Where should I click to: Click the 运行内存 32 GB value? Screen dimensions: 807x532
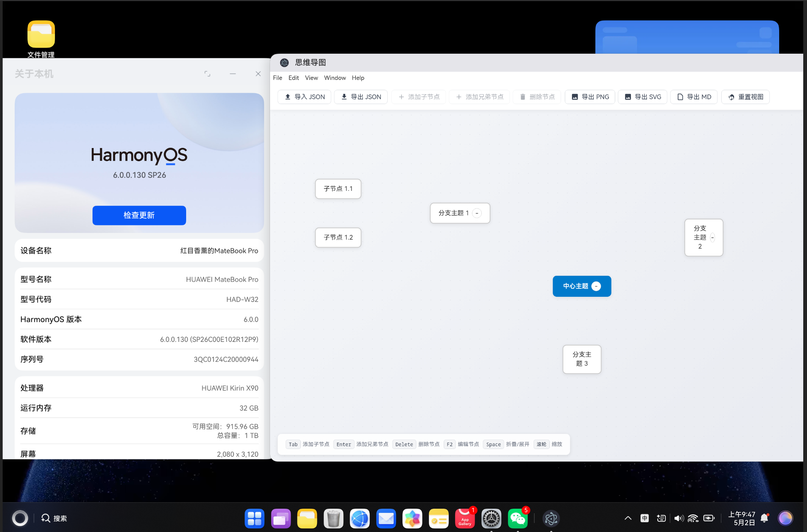click(249, 408)
